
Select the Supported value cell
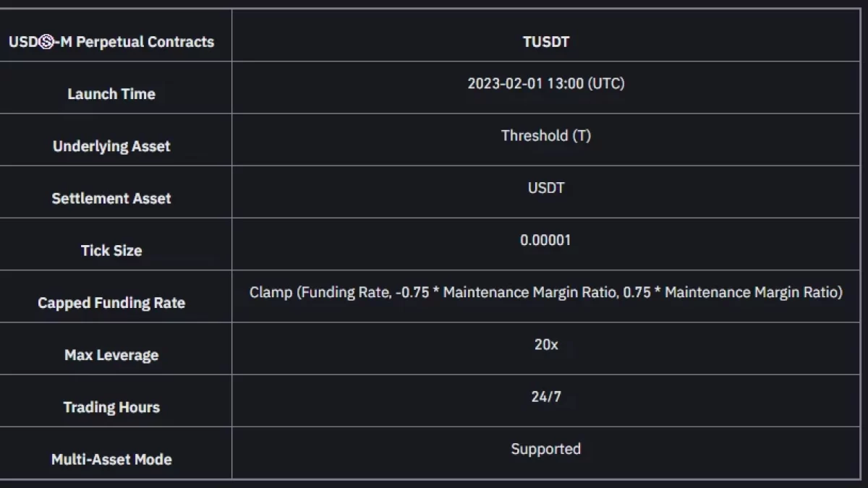pyautogui.click(x=546, y=449)
